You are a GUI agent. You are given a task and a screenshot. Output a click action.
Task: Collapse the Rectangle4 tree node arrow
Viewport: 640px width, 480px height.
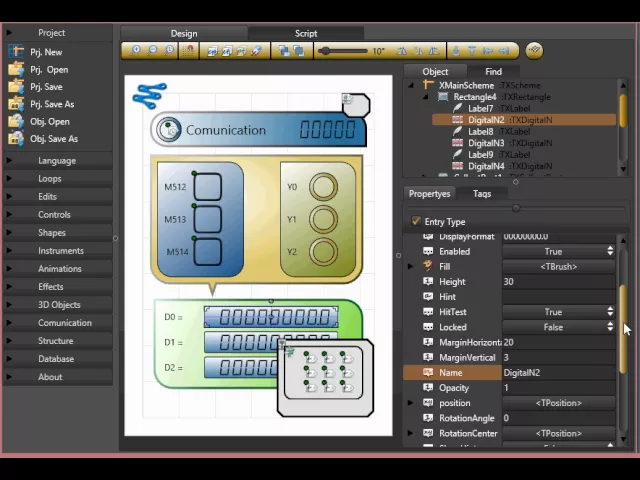(426, 97)
